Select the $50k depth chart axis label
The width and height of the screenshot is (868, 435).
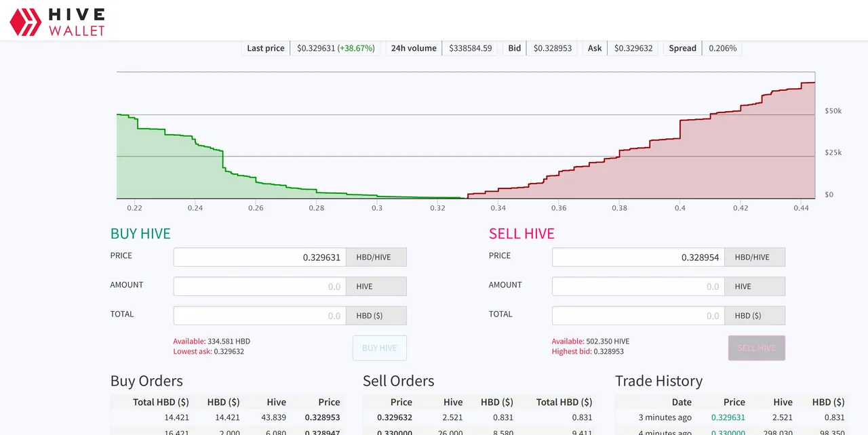pyautogui.click(x=833, y=110)
